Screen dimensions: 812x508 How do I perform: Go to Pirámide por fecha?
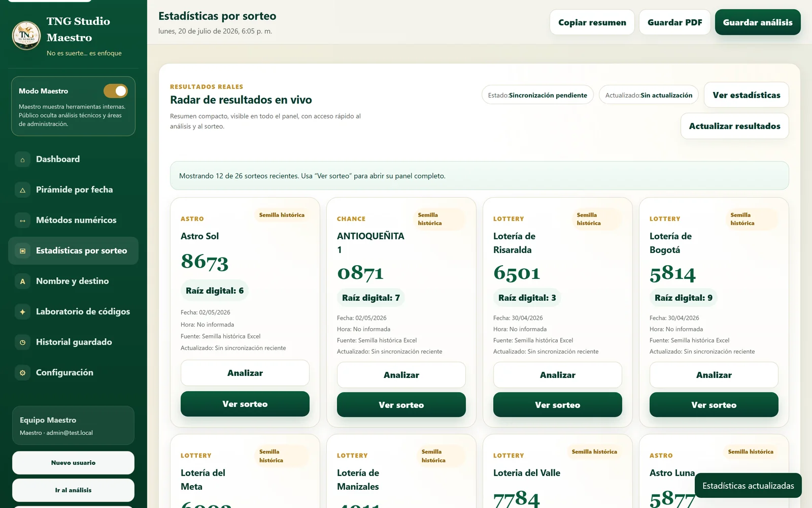tap(73, 190)
